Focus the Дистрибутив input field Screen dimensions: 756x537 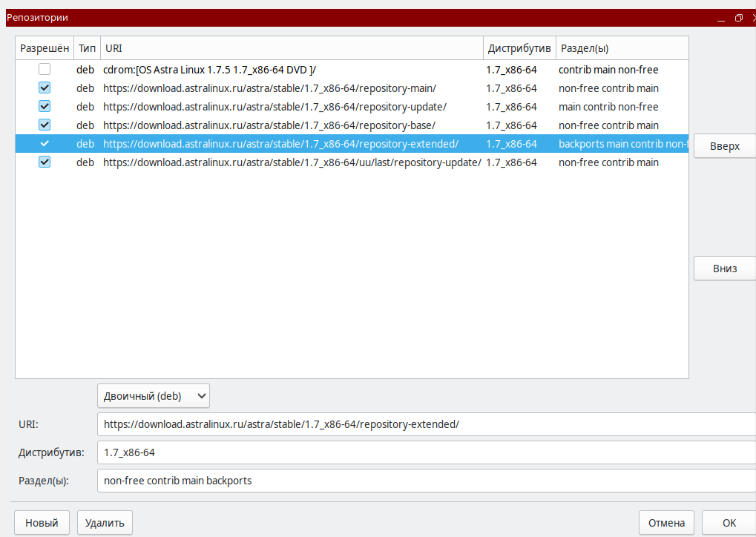coord(427,452)
